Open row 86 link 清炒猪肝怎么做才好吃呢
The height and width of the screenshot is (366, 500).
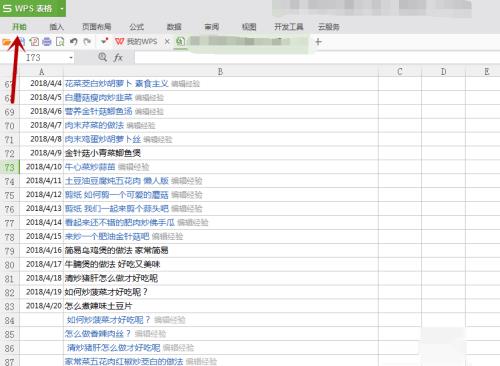(x=113, y=348)
